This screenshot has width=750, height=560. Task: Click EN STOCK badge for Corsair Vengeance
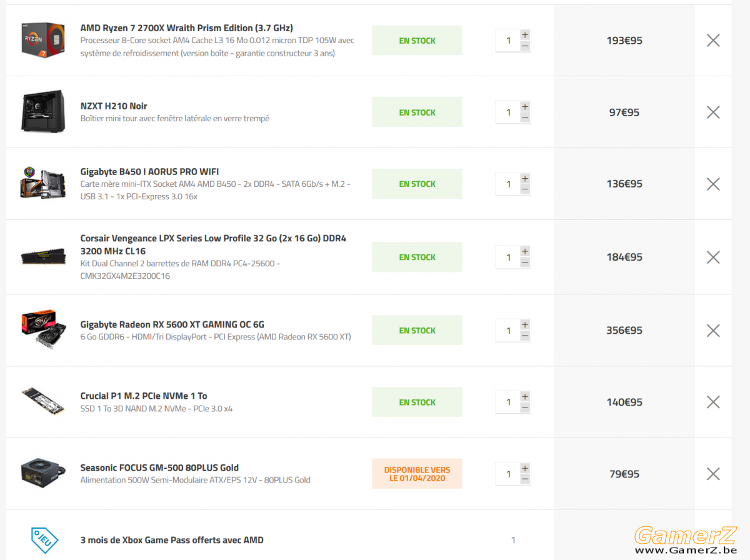click(x=417, y=257)
